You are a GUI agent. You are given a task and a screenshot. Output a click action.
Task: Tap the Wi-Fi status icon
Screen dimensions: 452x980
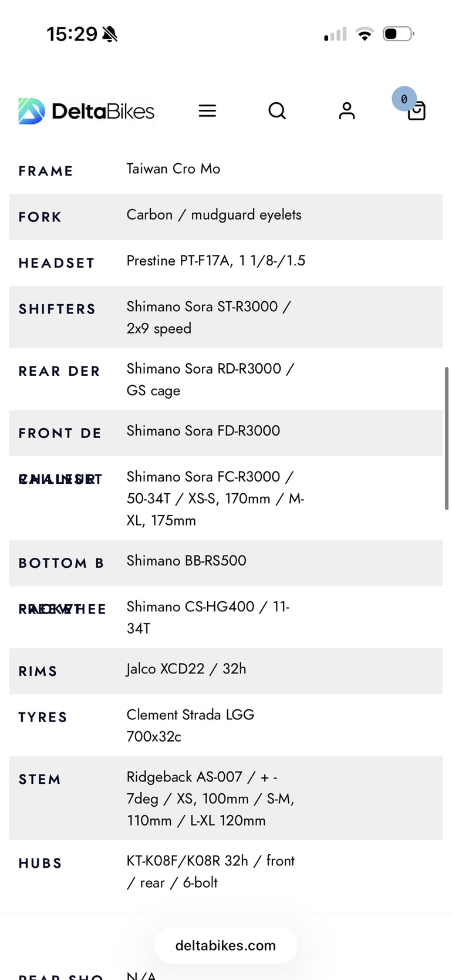(365, 34)
